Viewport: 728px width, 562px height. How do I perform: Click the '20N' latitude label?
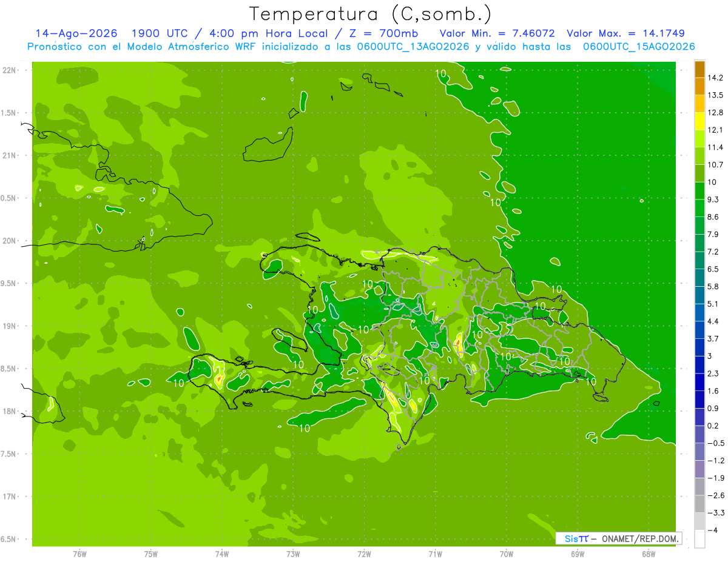click(x=10, y=241)
